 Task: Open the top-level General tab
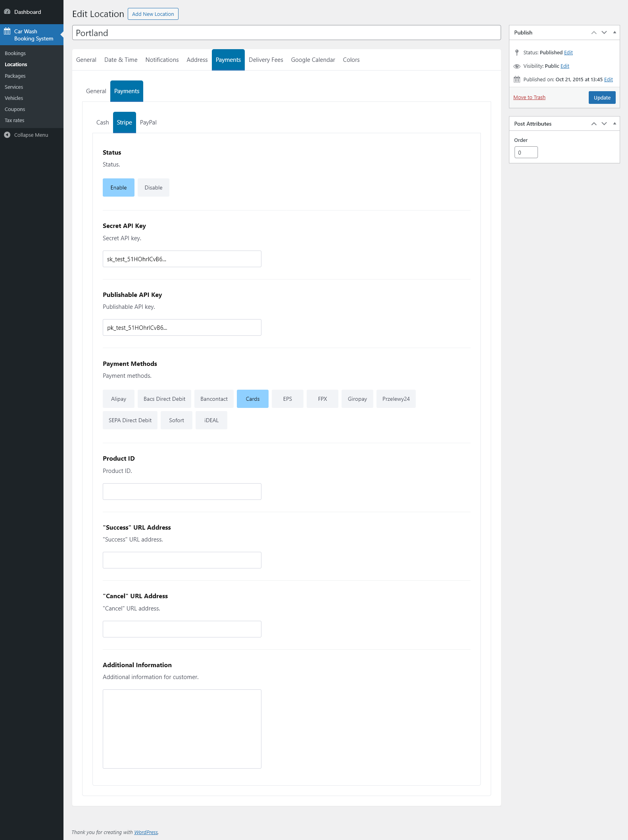86,60
